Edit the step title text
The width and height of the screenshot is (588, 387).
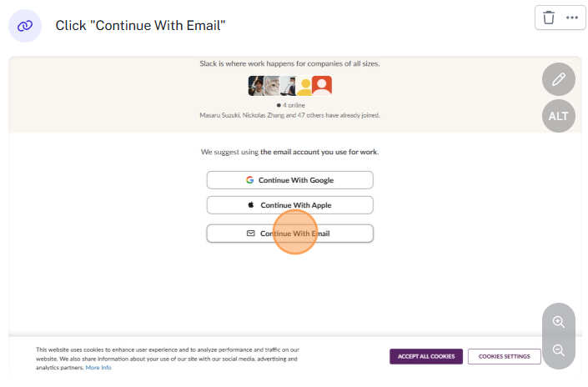(x=142, y=26)
